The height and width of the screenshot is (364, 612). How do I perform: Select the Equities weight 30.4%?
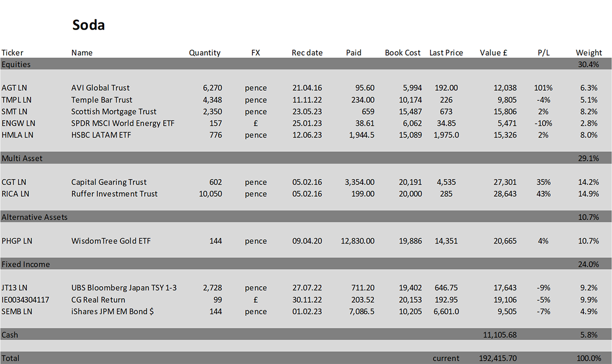pyautogui.click(x=588, y=64)
